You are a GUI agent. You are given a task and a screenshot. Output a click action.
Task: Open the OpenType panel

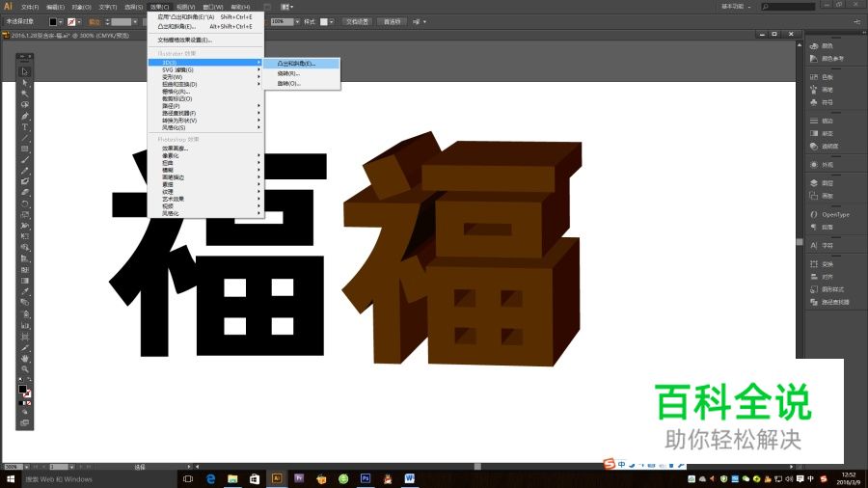coord(829,215)
